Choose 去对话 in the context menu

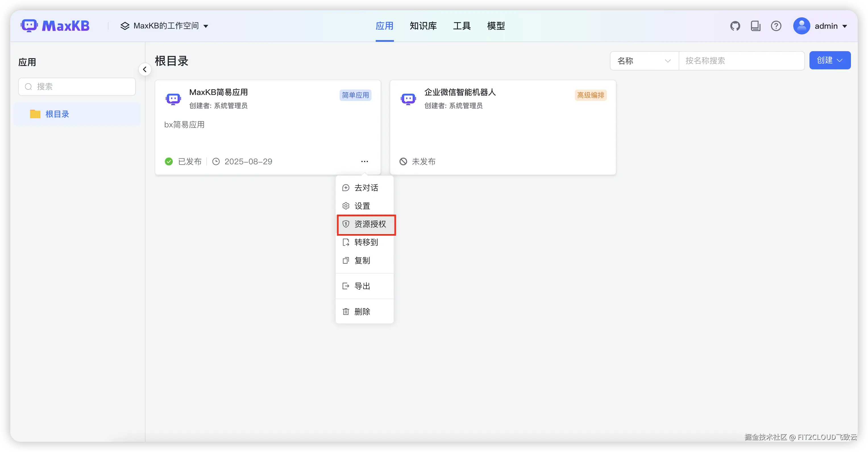coord(366,188)
